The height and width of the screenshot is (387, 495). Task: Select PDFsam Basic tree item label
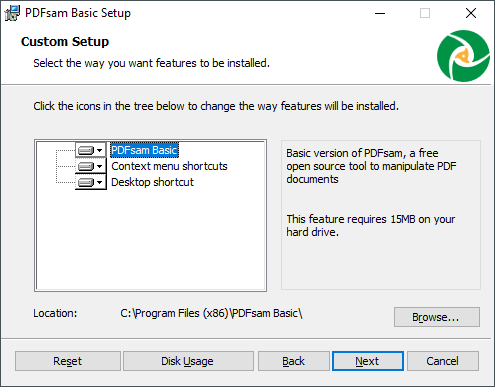pos(144,150)
